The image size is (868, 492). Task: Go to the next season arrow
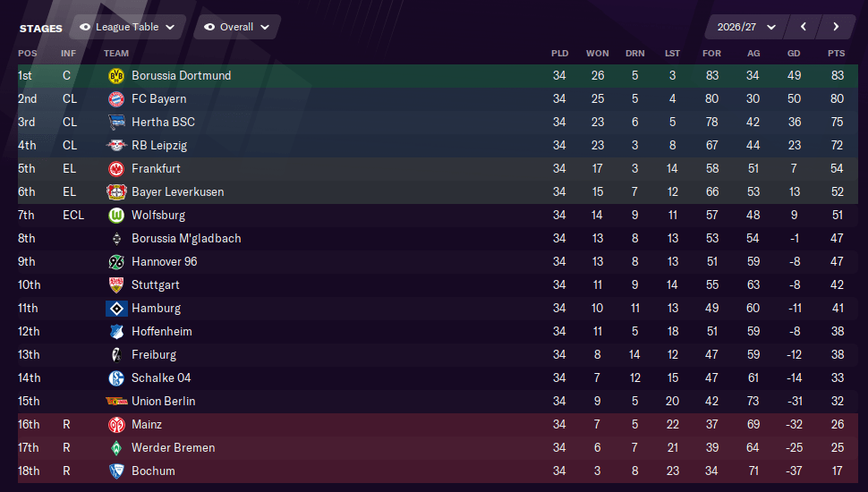[x=836, y=27]
